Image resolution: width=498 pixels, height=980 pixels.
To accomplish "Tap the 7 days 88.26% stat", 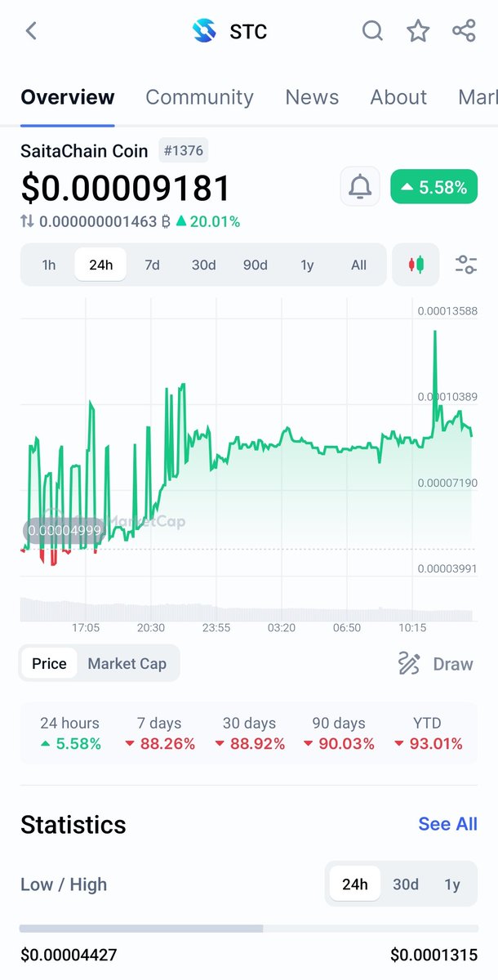I will [160, 733].
